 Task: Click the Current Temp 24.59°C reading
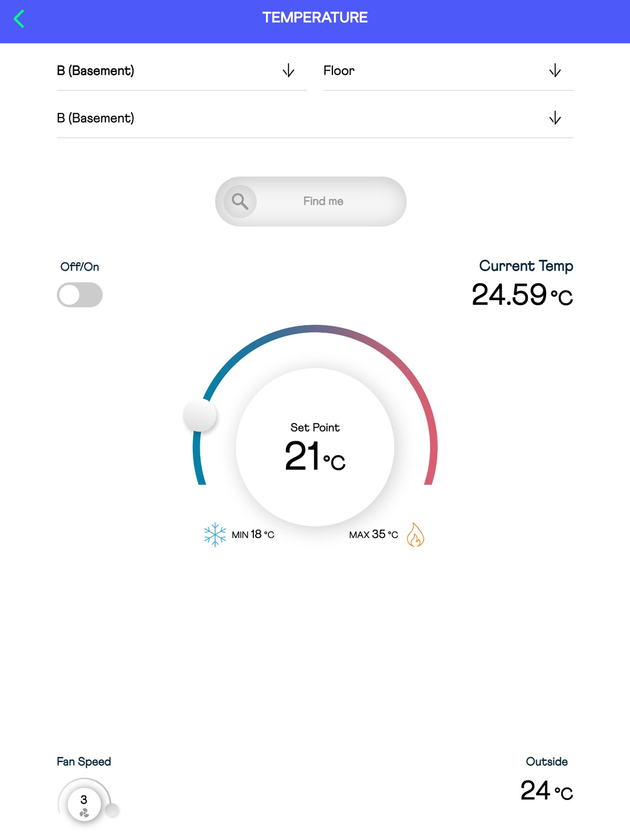pyautogui.click(x=522, y=295)
